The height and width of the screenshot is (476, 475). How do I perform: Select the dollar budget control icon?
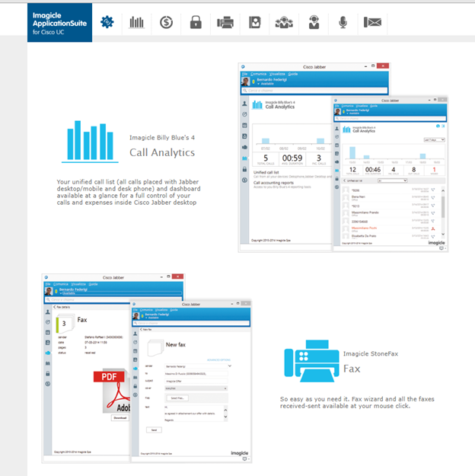coord(166,22)
